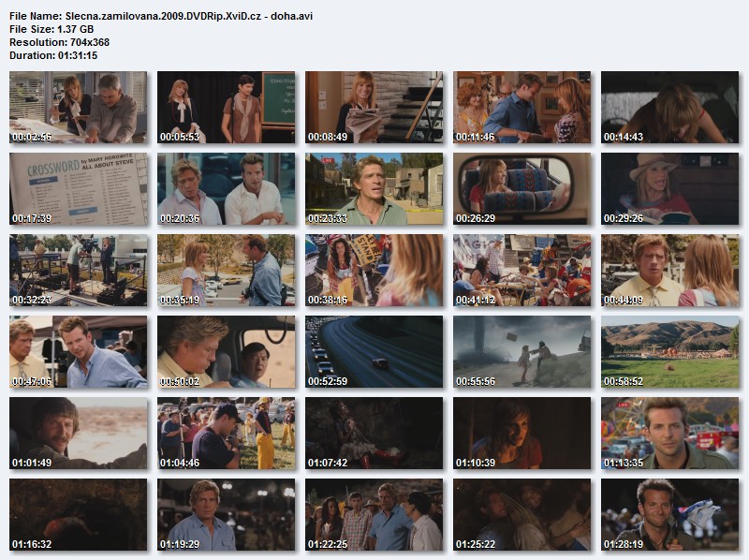Click the last thumbnail at 01:28:19
The height and width of the screenshot is (560, 749).
[669, 514]
